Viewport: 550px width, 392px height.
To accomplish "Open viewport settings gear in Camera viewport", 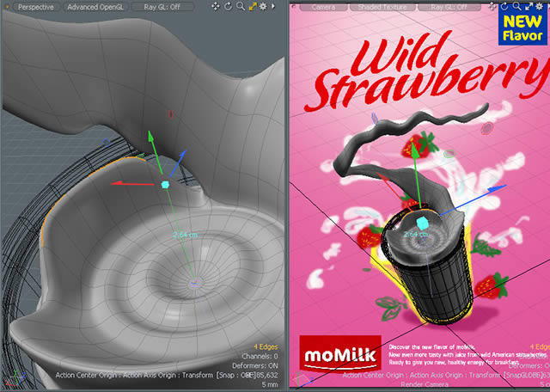I will coord(539,6).
